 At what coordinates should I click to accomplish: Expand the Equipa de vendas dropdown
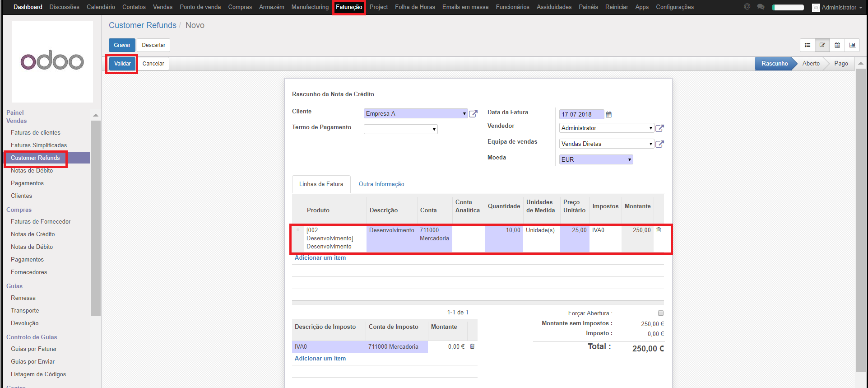pos(606,144)
